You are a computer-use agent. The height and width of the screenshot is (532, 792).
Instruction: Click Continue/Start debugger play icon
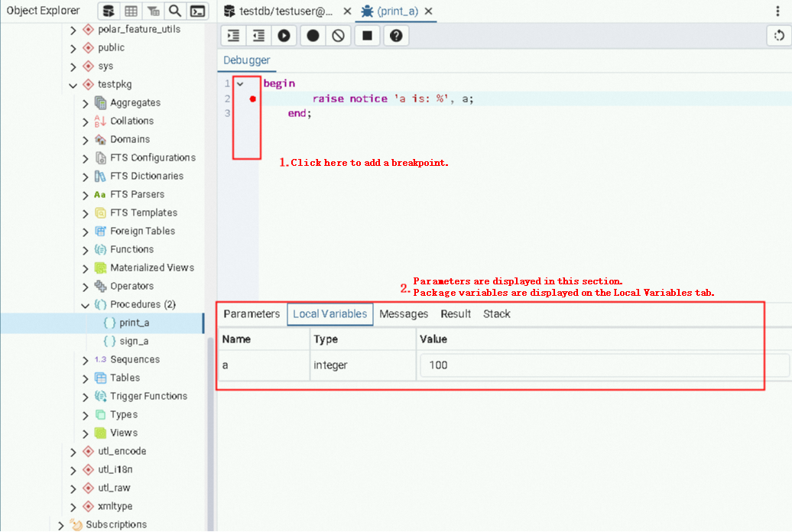[284, 36]
